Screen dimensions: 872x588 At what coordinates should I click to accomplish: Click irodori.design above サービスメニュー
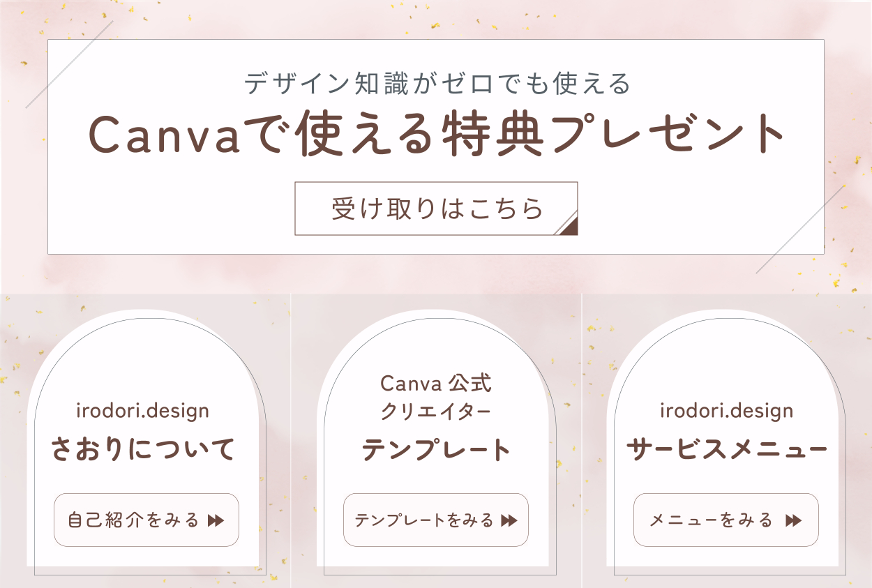[726, 411]
